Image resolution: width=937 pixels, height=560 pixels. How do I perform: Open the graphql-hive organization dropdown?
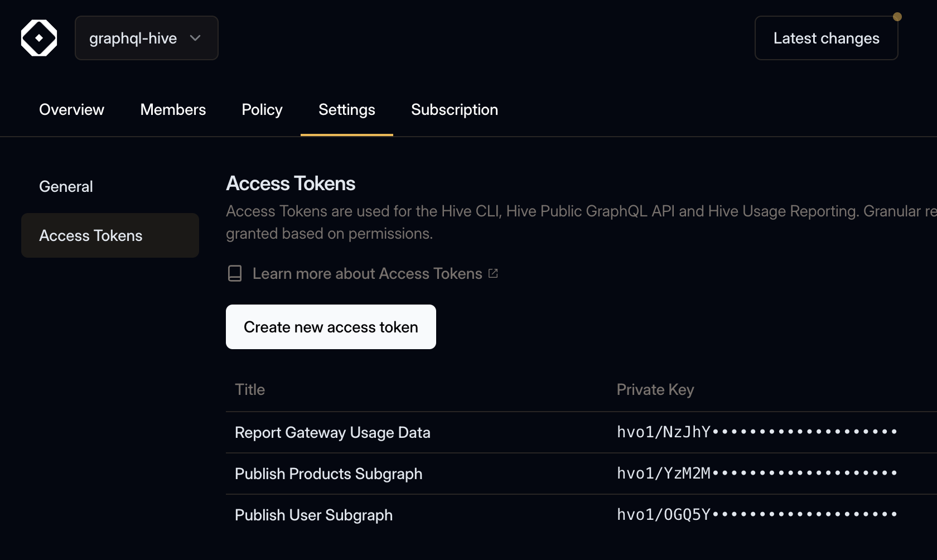[x=146, y=38]
